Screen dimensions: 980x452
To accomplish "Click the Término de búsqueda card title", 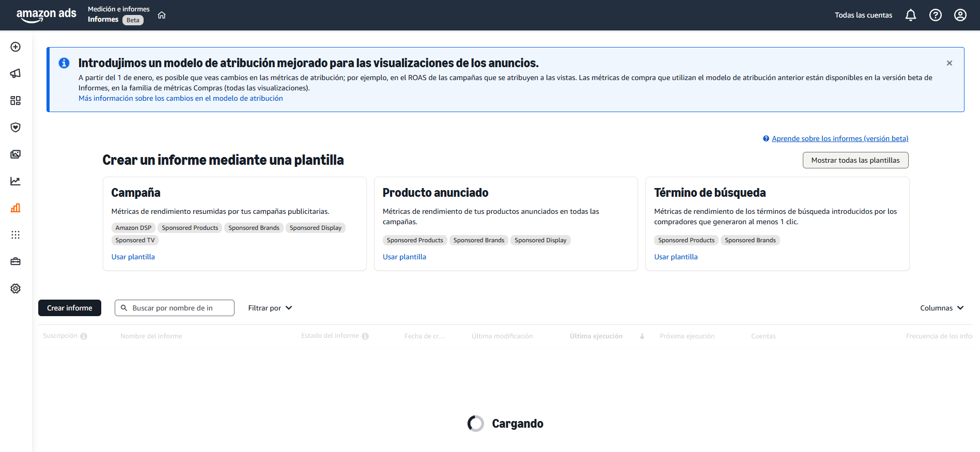I will [x=710, y=193].
